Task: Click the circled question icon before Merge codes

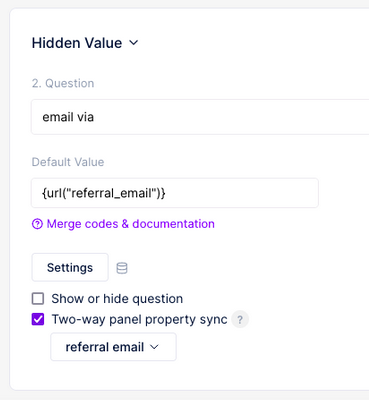Action: [x=37, y=224]
